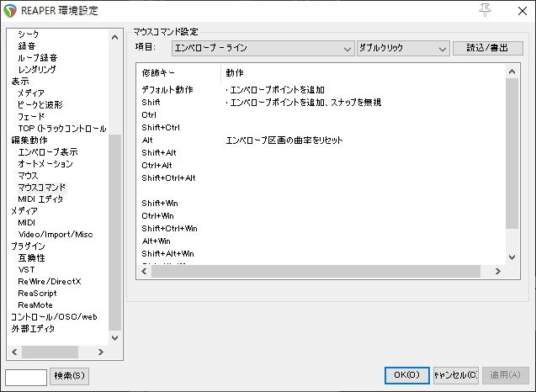536x392 pixels.
Task: Click the 読込/書出 button
Action: point(487,48)
